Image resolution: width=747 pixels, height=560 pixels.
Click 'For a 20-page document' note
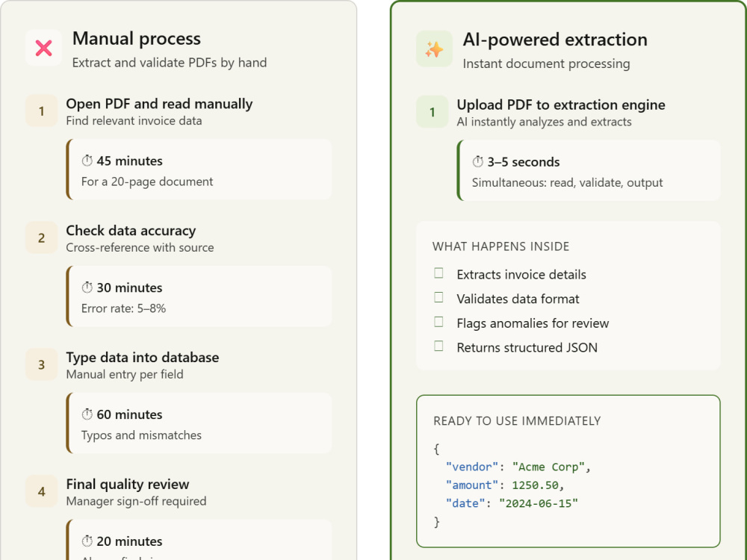147,182
